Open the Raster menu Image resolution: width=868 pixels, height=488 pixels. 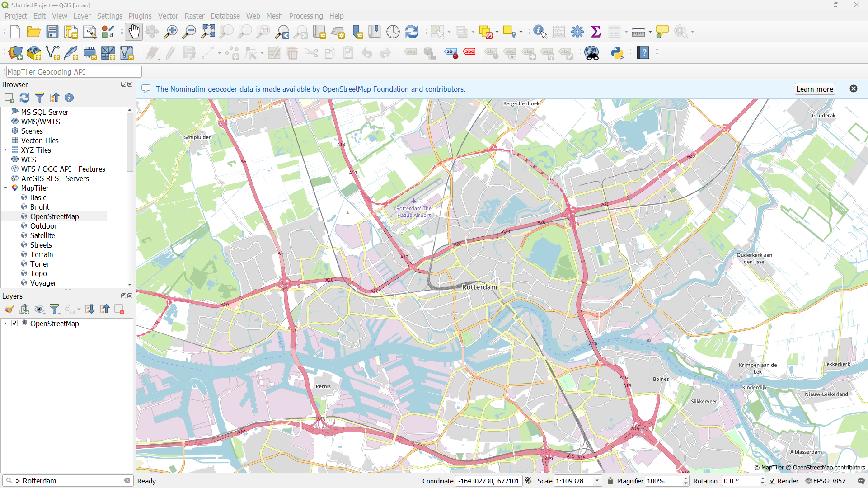pyautogui.click(x=194, y=16)
